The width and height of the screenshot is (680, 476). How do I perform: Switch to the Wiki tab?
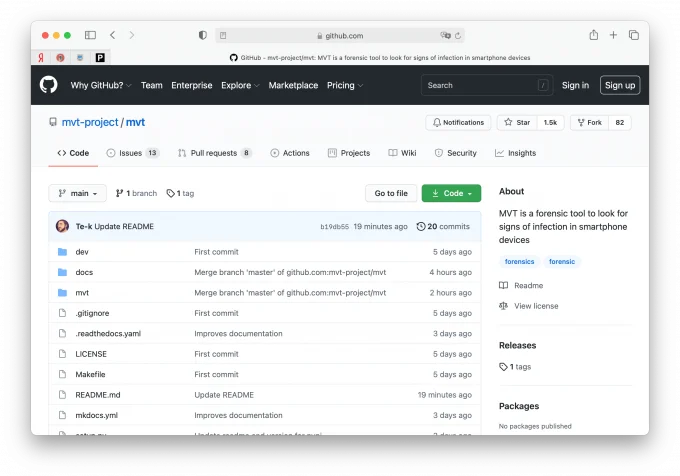(402, 153)
